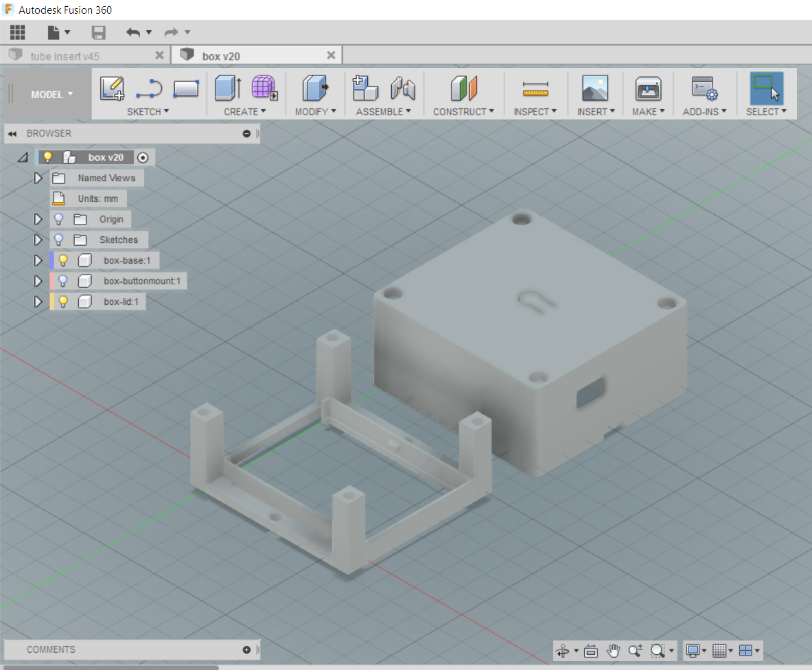Show the box-buttonmount:1 component
This screenshot has height=670, width=812.
(63, 281)
